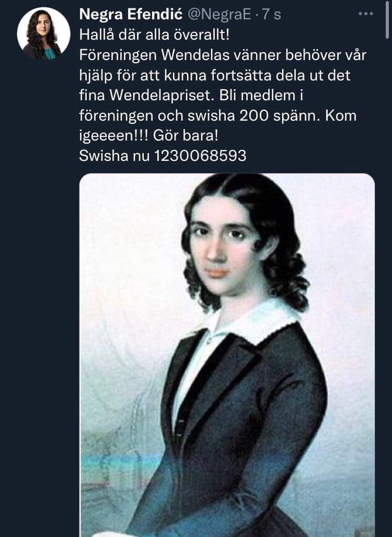Click the vertical scrollbar thumb on the right edge
This screenshot has width=392, height=537.
pos(387,20)
